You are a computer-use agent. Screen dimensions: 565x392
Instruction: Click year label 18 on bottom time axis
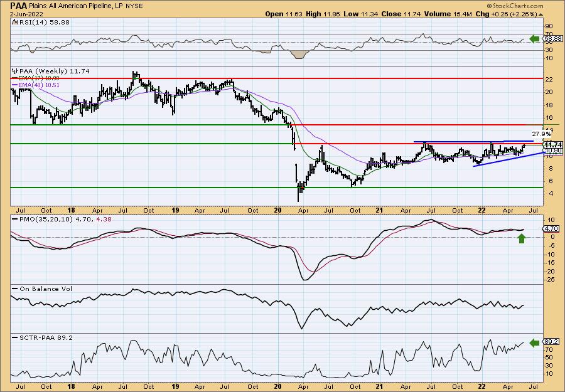(72, 385)
